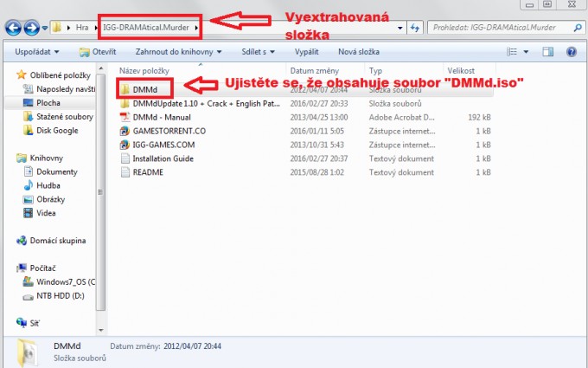Viewport: 588px width, 368px height.
Task: Open Videa library
Action: [46, 213]
